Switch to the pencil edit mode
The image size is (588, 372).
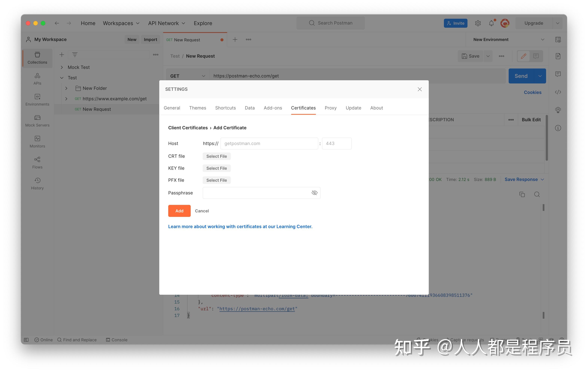523,56
